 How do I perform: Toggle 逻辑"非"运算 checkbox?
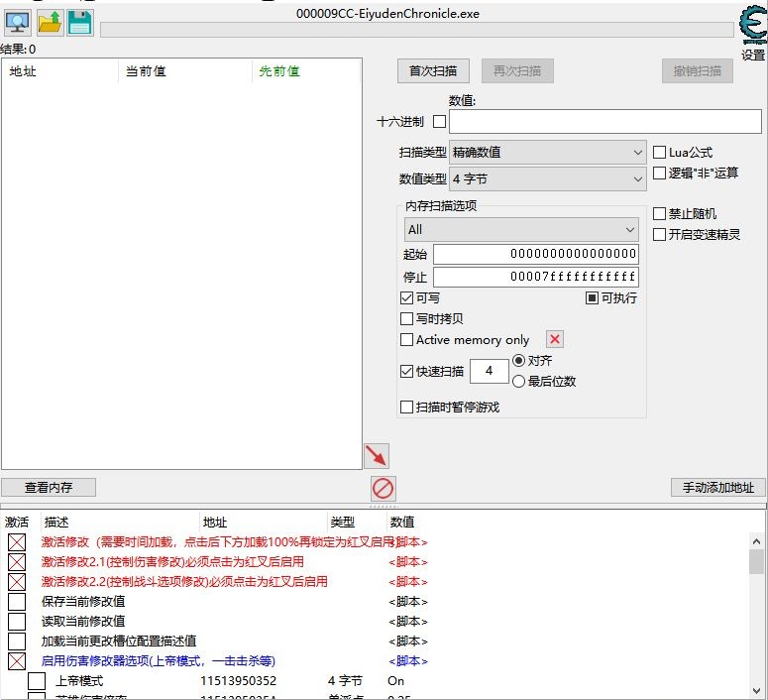(x=659, y=174)
